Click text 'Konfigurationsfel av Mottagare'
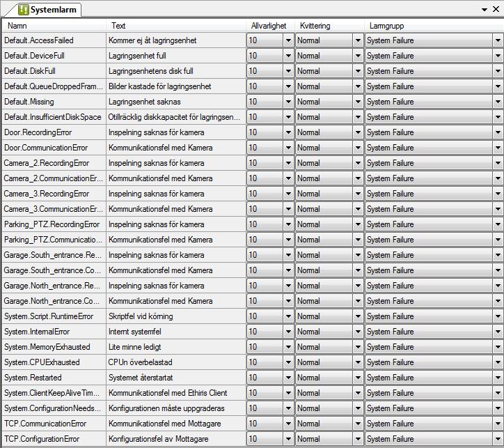 [158, 439]
